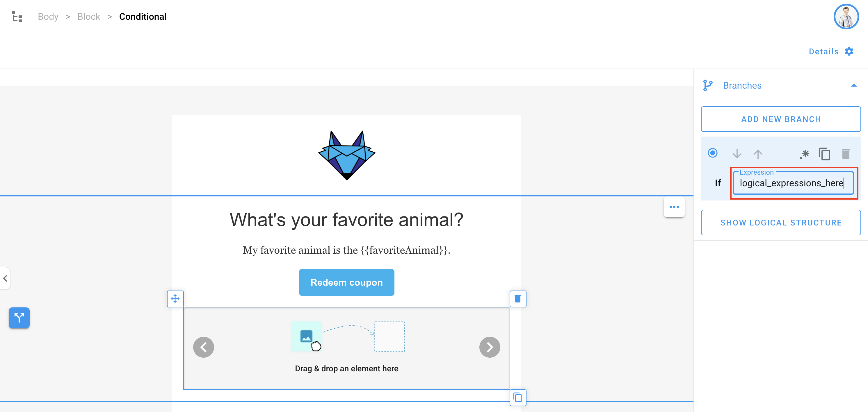The height and width of the screenshot is (412, 868).
Task: Duplicate the carousel element
Action: click(517, 397)
